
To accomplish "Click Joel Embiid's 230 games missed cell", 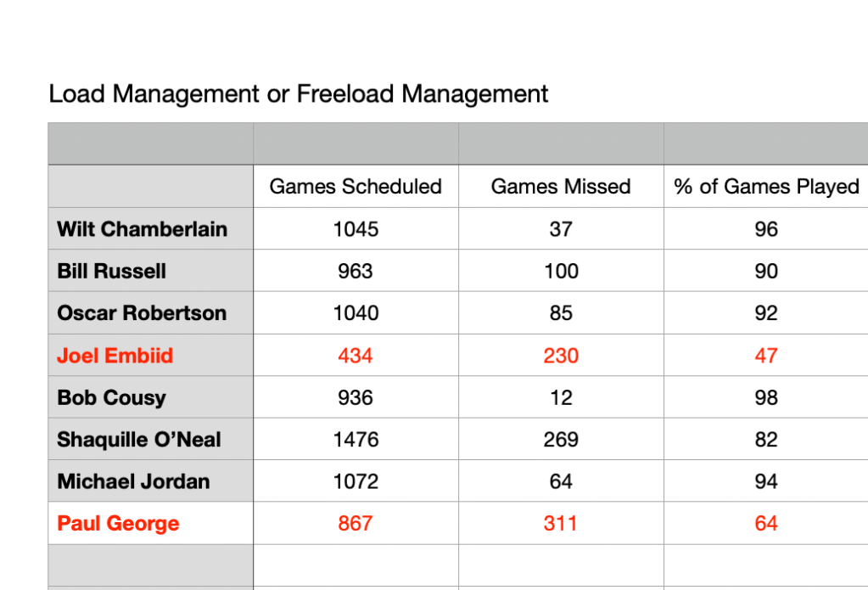I will click(561, 356).
